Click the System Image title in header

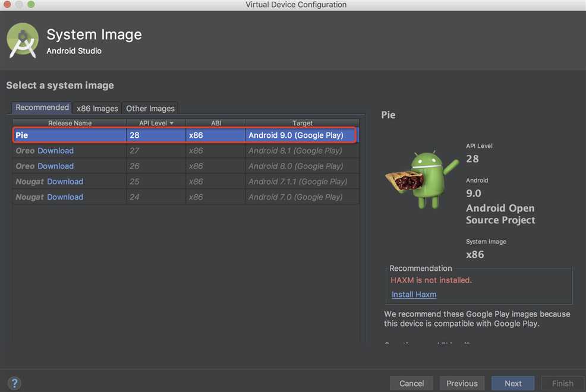pyautogui.click(x=94, y=34)
